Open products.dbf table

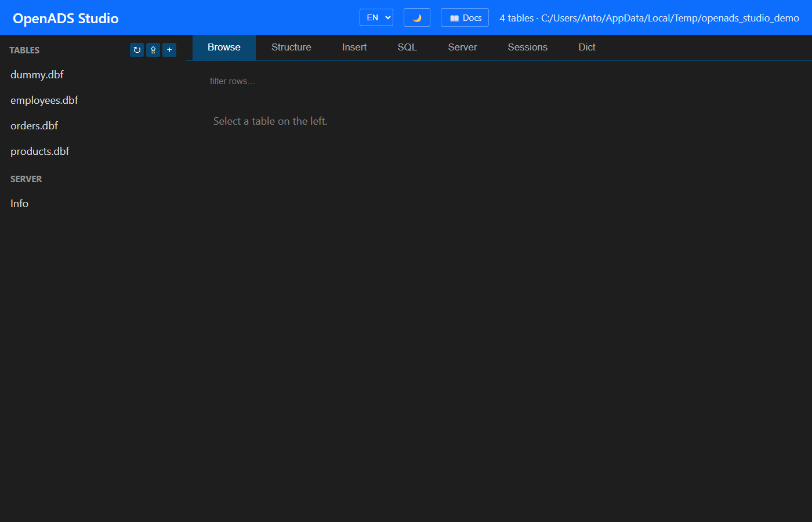(93, 151)
